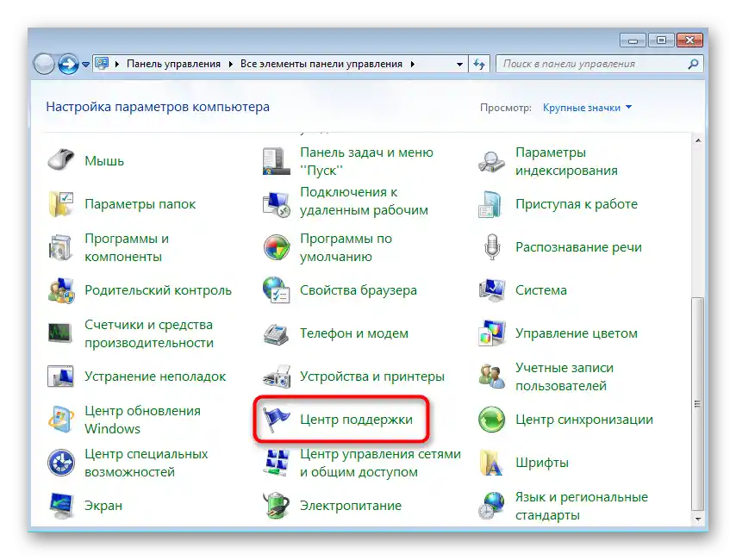Click the Экран link text
Image resolution: width=736 pixels, height=560 pixels.
103,506
